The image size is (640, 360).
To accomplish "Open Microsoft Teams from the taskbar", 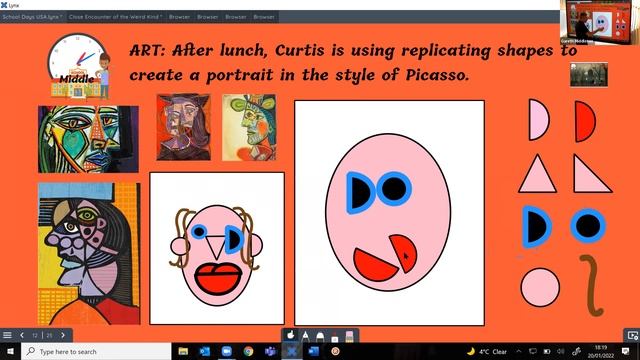I will point(270,351).
